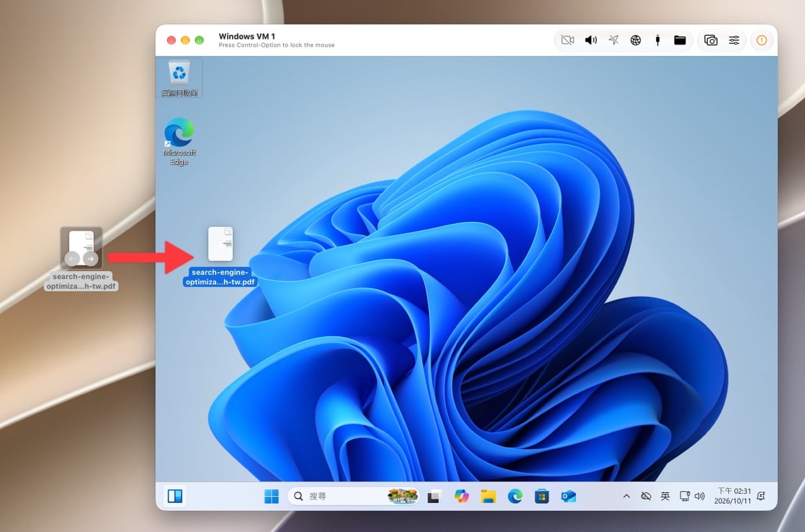Open volume control in system tray
805x532 pixels.
point(699,497)
